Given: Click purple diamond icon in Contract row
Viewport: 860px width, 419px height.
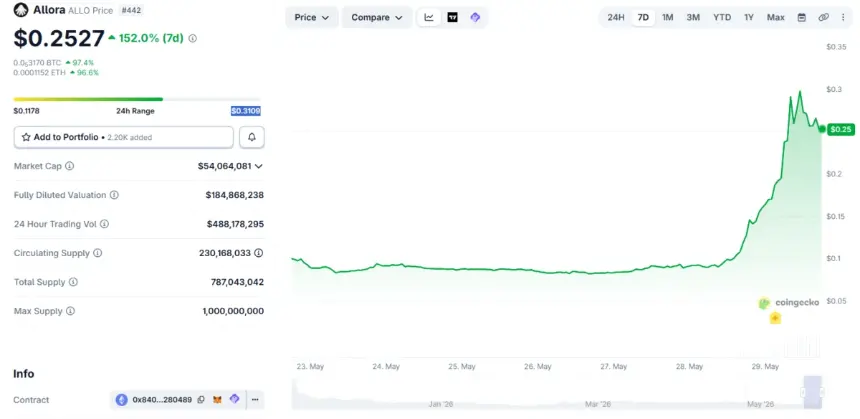Looking at the screenshot, I should click(234, 399).
